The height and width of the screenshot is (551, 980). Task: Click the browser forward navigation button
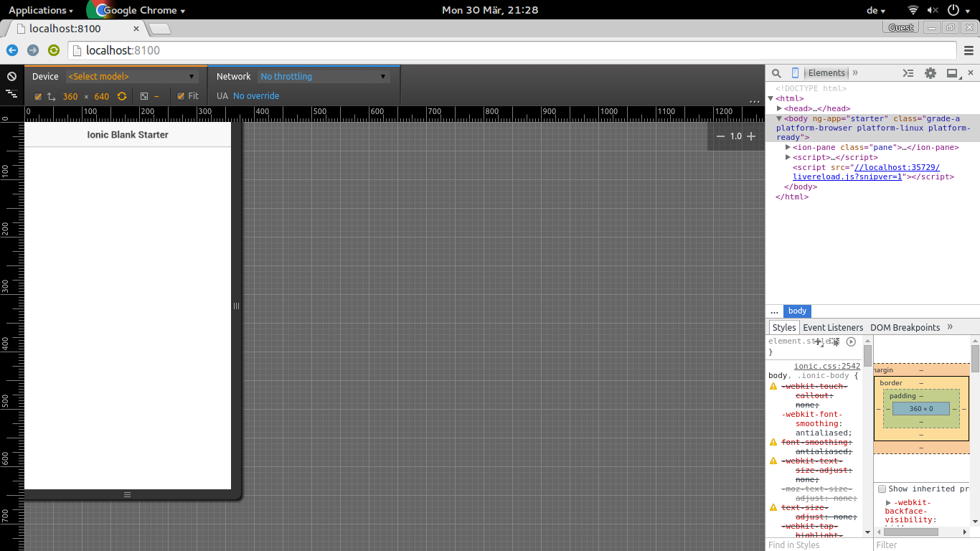(x=32, y=50)
